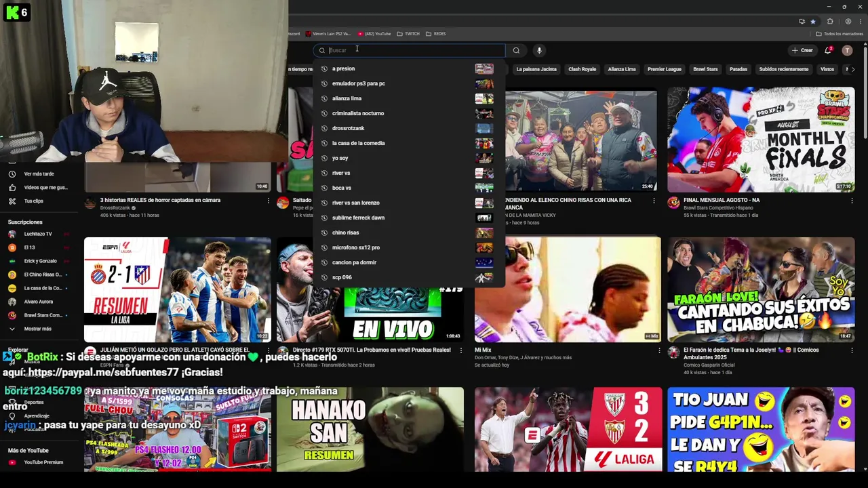Toggle the bookmark star in address bar

click(813, 21)
